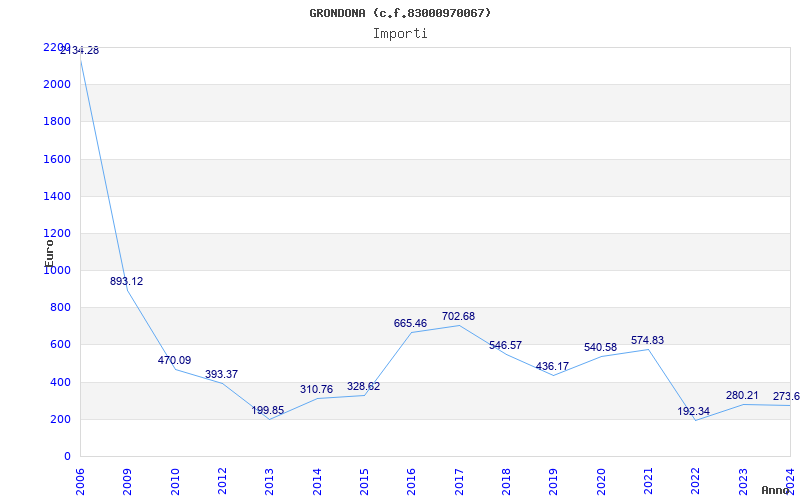Select the 328.62 data label
800x500 pixels.
tap(363, 386)
